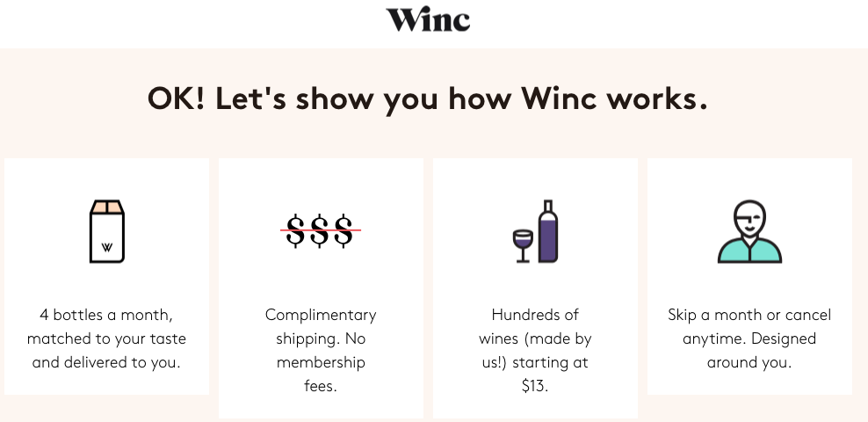
Task: Select the wine delivery box icon
Action: (x=107, y=231)
